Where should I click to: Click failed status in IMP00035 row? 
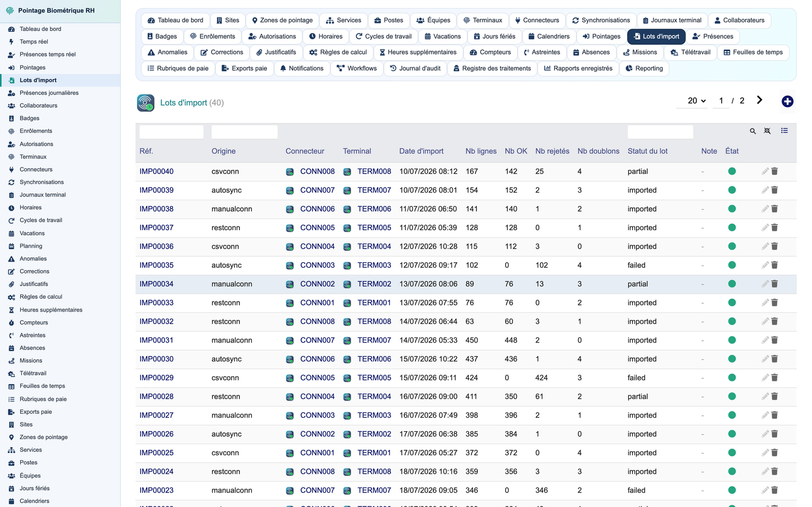637,265
